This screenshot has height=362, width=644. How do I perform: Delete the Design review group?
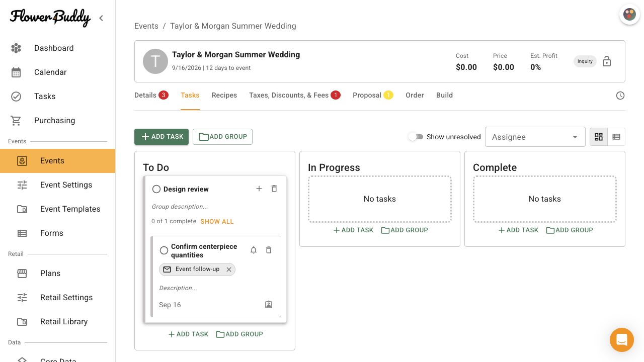click(x=274, y=189)
